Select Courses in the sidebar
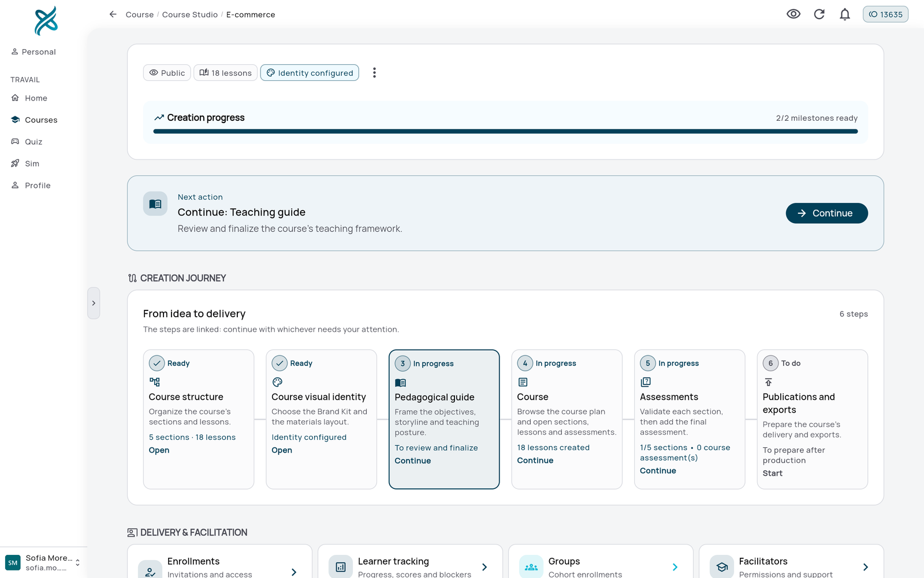Viewport: 924px width, 578px height. click(x=41, y=120)
